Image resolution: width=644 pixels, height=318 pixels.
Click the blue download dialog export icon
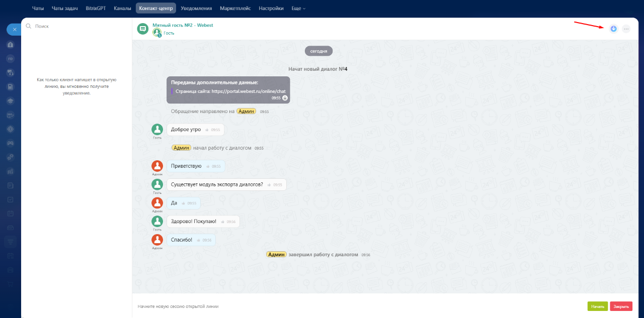(613, 29)
